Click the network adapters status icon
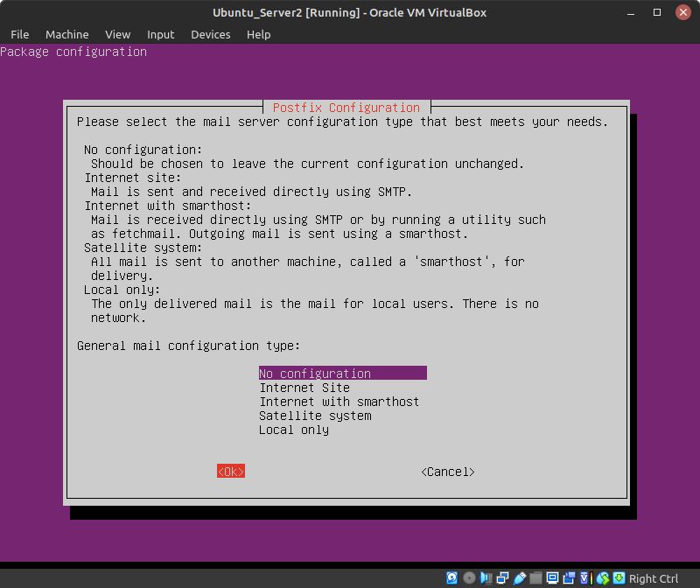Screen dimensions: 700x588 pos(502,578)
